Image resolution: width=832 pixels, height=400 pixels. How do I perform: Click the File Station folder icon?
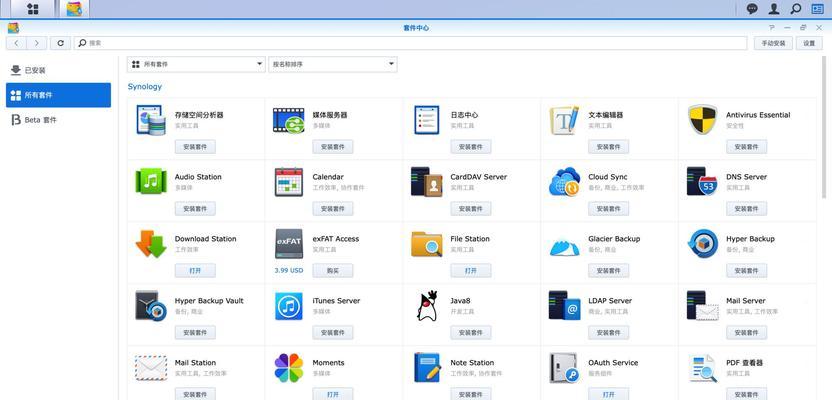pyautogui.click(x=427, y=244)
